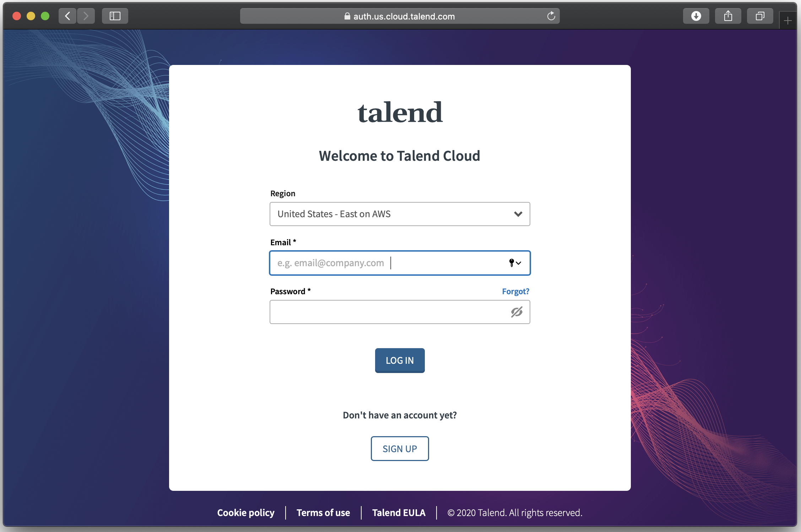Open the Cookie policy
801x532 pixels.
click(x=245, y=512)
